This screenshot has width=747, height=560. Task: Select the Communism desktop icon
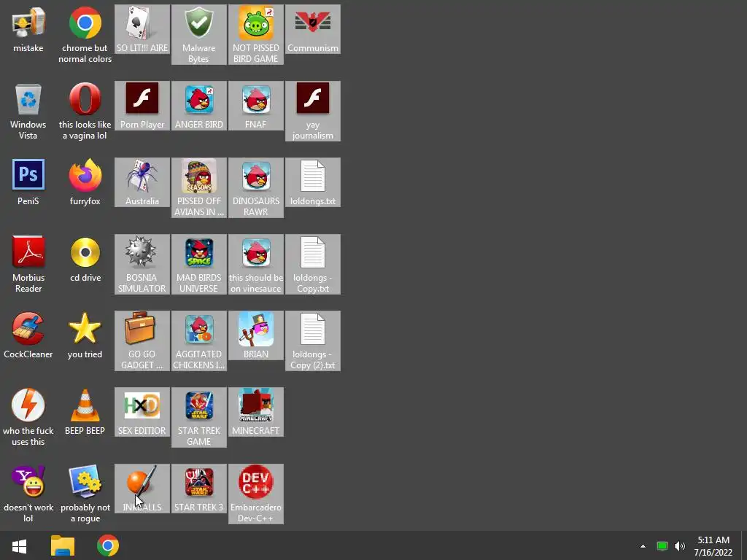[x=312, y=29]
